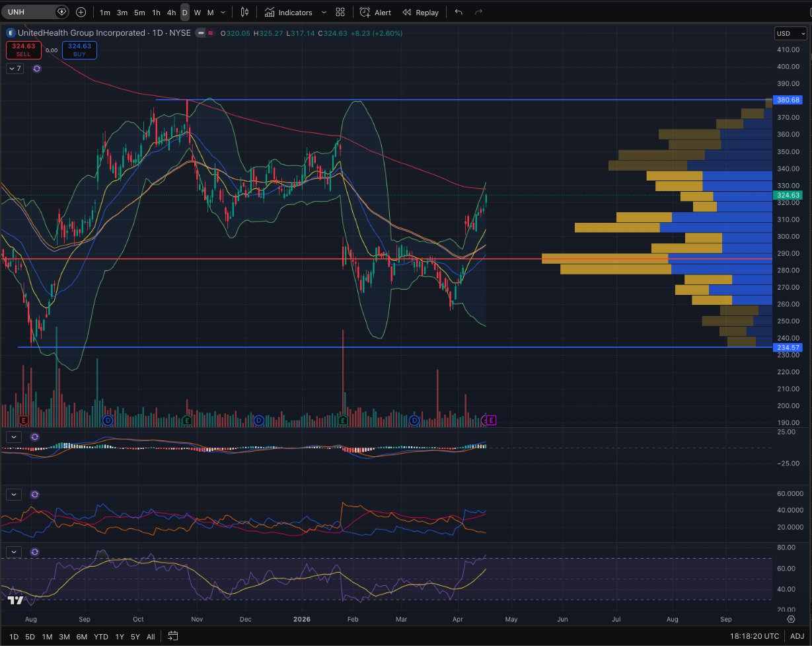
Task: Click the UnitedHealth Group Incorporated title
Action: point(81,33)
